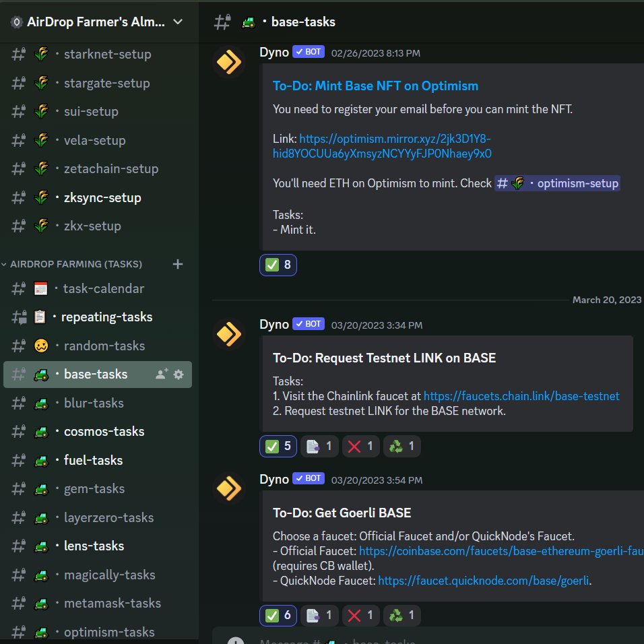
Task: Open the layerzero-tasks channel
Action: [98, 518]
